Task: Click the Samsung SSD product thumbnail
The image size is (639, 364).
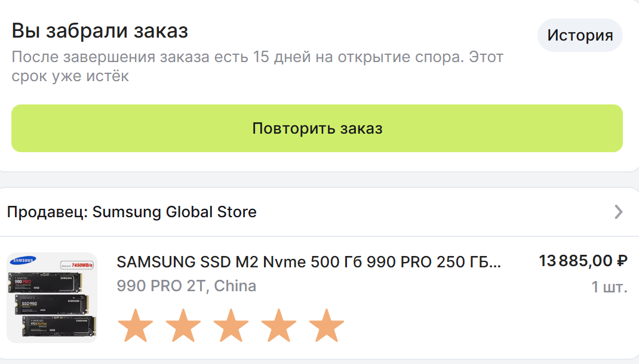Action: pos(52,297)
